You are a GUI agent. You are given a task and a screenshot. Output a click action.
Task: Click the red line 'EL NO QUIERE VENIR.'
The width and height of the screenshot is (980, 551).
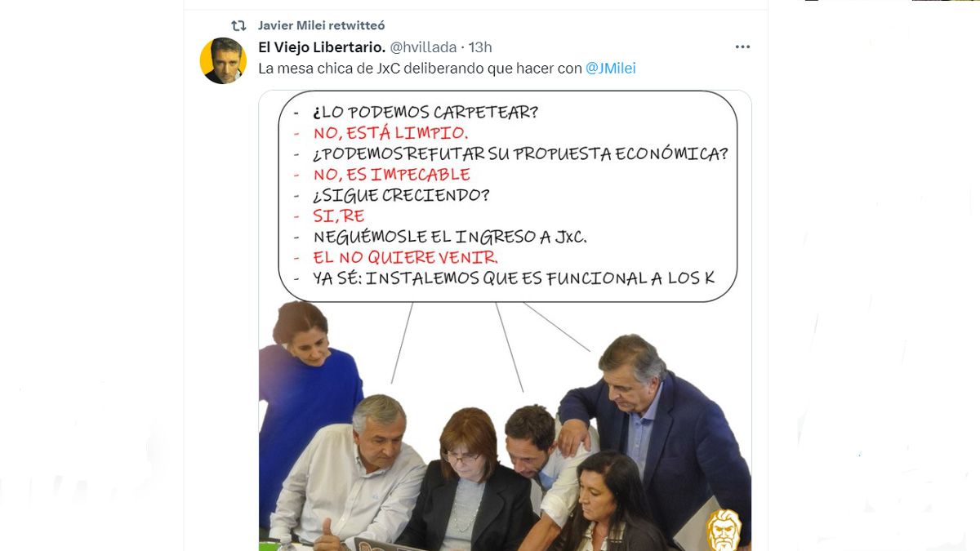tap(406, 257)
